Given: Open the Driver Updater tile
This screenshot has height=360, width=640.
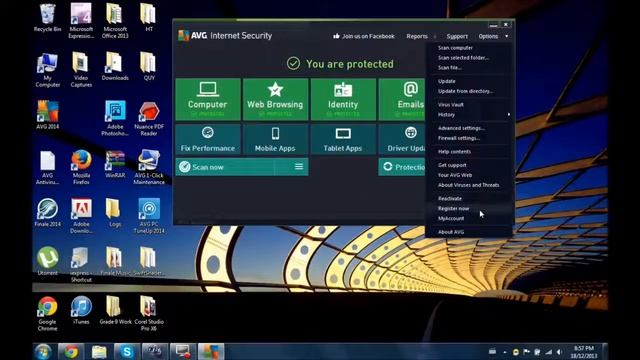Looking at the screenshot, I should pos(402,140).
